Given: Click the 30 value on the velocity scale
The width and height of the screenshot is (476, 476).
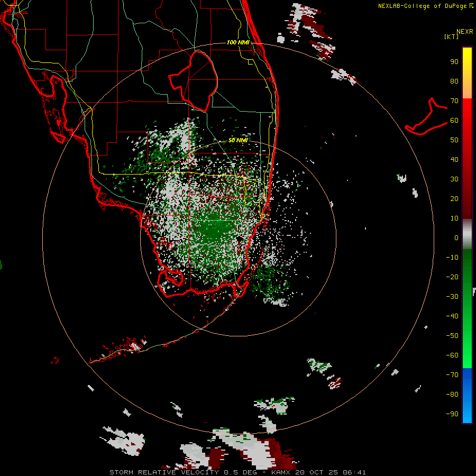Looking at the screenshot, I should coord(454,179).
